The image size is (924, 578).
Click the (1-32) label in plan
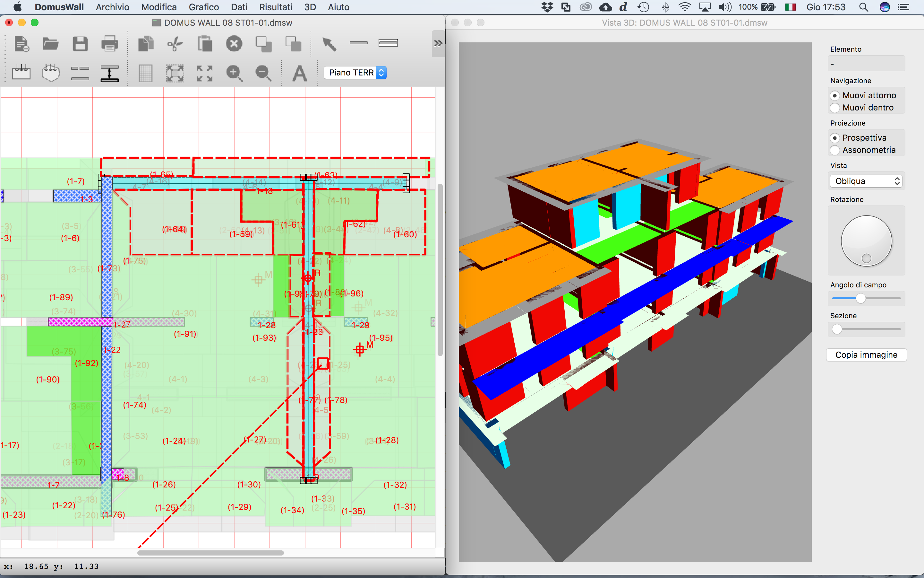[395, 485]
